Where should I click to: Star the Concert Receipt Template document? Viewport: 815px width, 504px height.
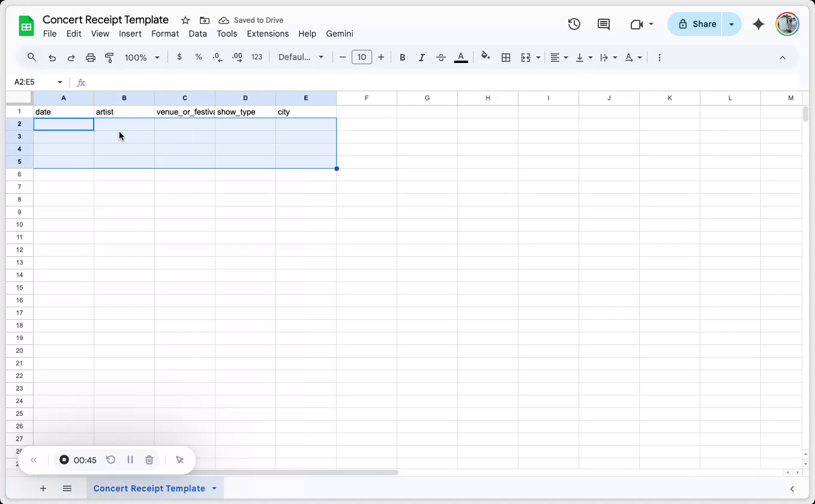[185, 20]
